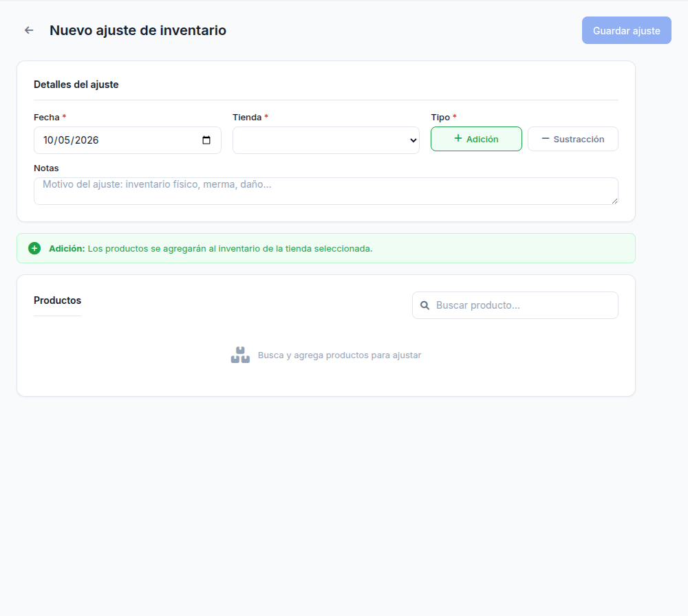Click the Nuevo ajuste de inventario title
The image size is (688, 616).
(x=138, y=30)
